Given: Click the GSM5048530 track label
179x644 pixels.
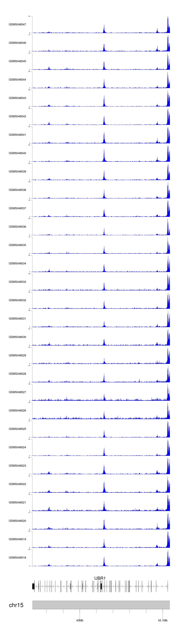Looking at the screenshot, I should tap(17, 337).
